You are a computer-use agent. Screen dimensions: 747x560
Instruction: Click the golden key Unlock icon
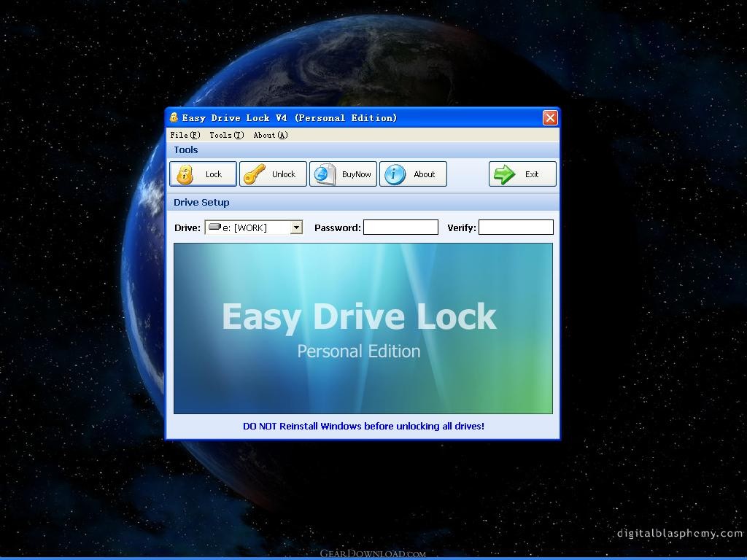click(x=255, y=174)
